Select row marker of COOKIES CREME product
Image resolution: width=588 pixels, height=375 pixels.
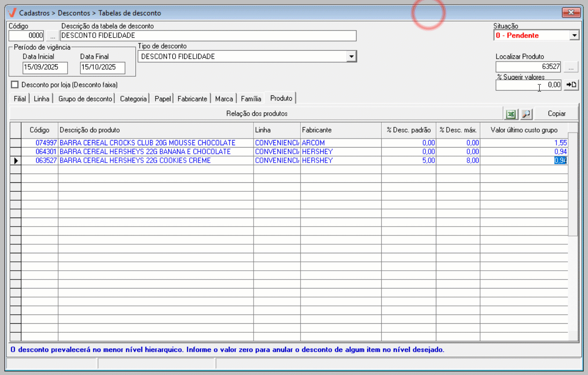[15, 161]
